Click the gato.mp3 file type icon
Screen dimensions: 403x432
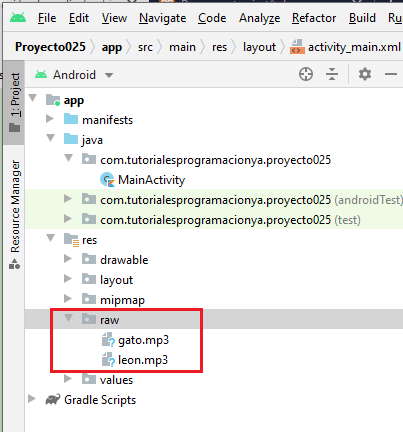(108, 340)
